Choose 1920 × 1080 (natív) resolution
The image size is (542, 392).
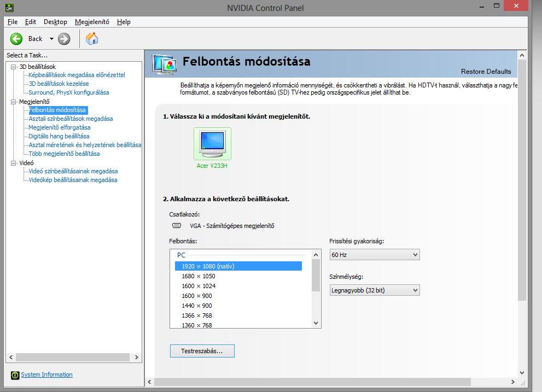238,266
